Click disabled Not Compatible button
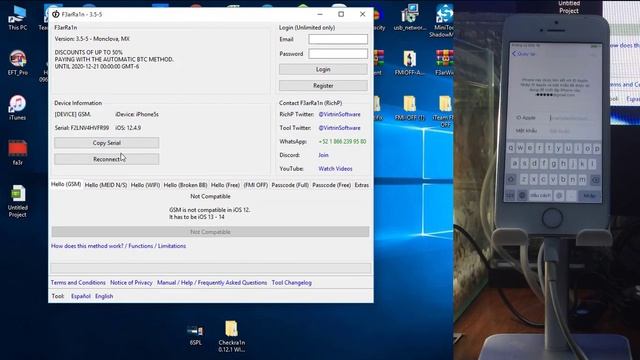The width and height of the screenshot is (640, 360). point(210,232)
